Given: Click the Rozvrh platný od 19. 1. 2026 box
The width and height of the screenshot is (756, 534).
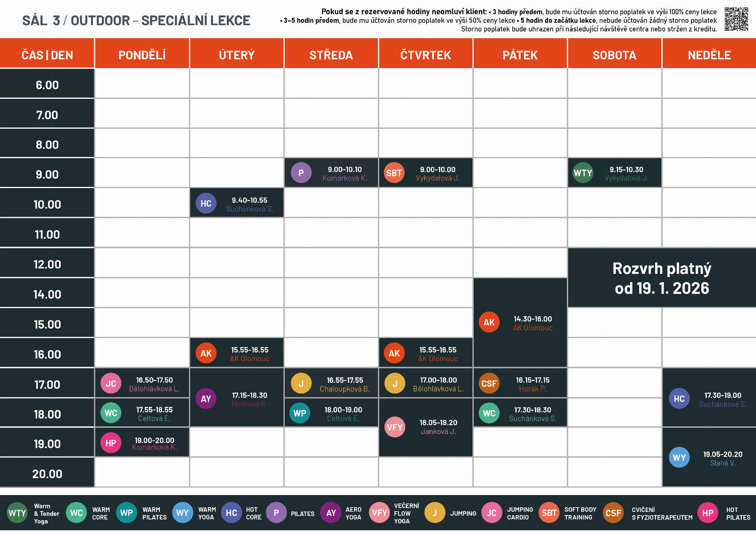Looking at the screenshot, I should point(662,278).
